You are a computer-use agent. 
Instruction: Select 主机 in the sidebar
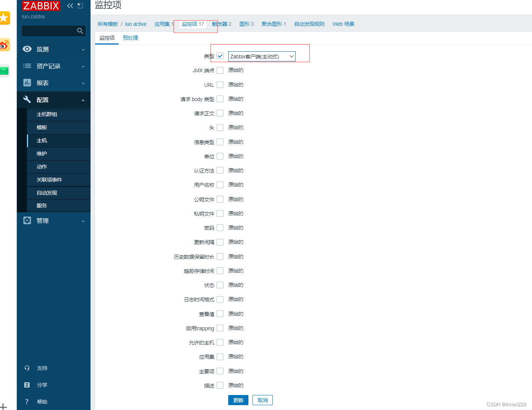tap(59, 141)
